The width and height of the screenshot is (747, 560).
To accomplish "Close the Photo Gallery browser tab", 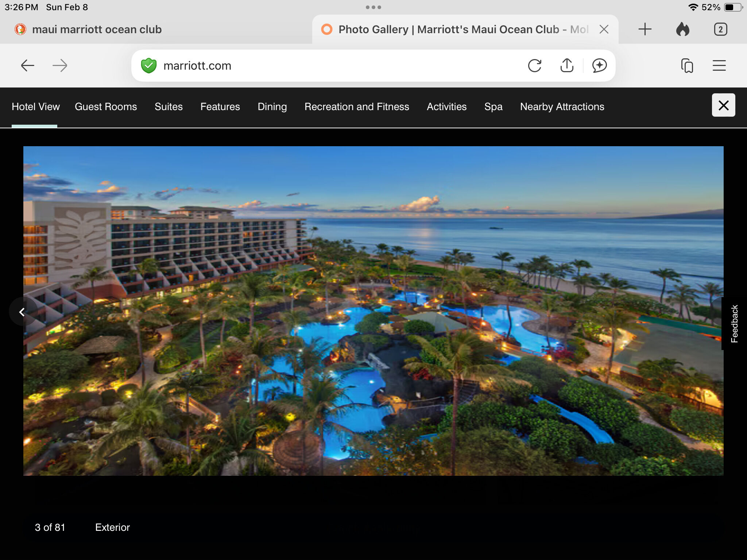I will point(604,29).
